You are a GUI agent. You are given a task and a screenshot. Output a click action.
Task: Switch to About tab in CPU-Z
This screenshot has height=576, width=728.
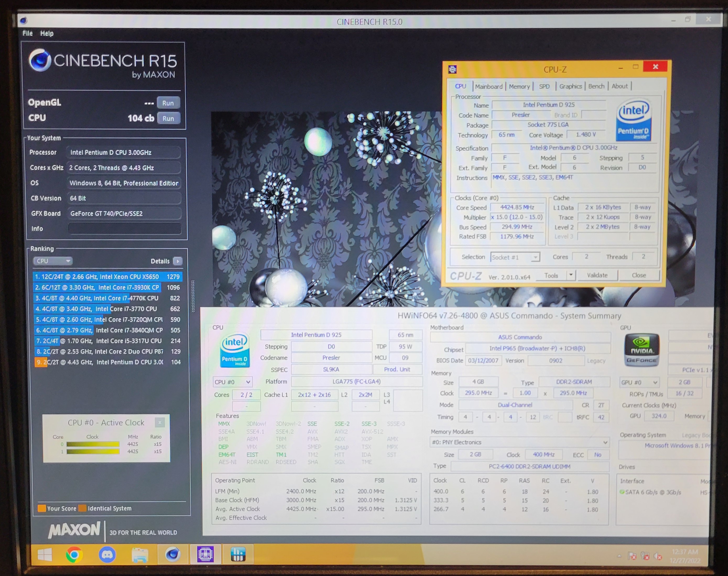[x=620, y=86]
